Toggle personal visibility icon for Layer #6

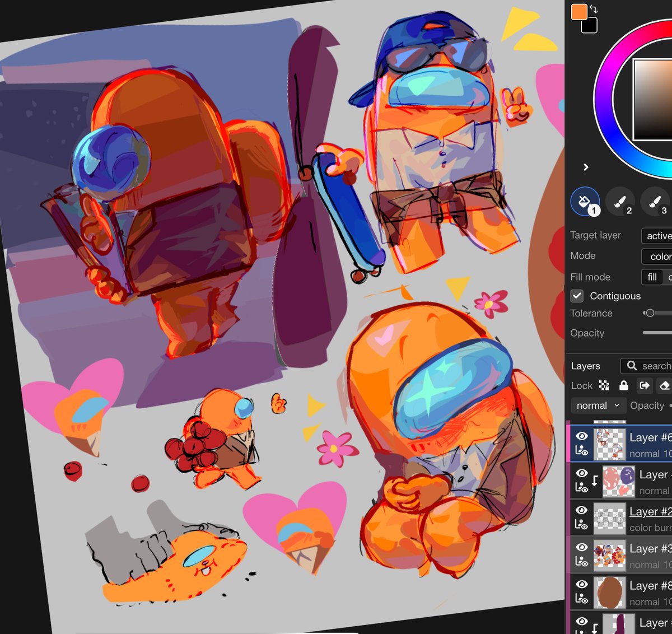(x=582, y=450)
